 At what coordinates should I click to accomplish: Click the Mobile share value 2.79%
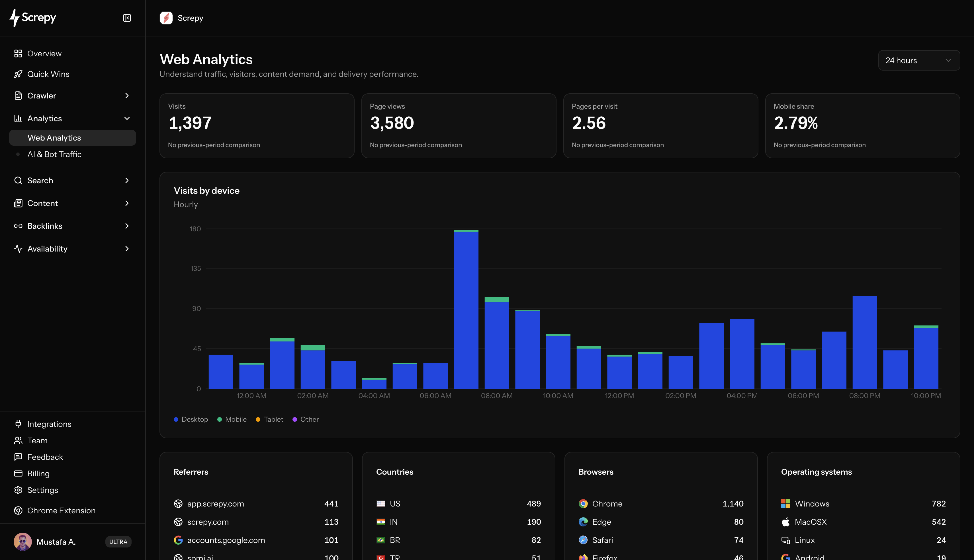(x=796, y=123)
